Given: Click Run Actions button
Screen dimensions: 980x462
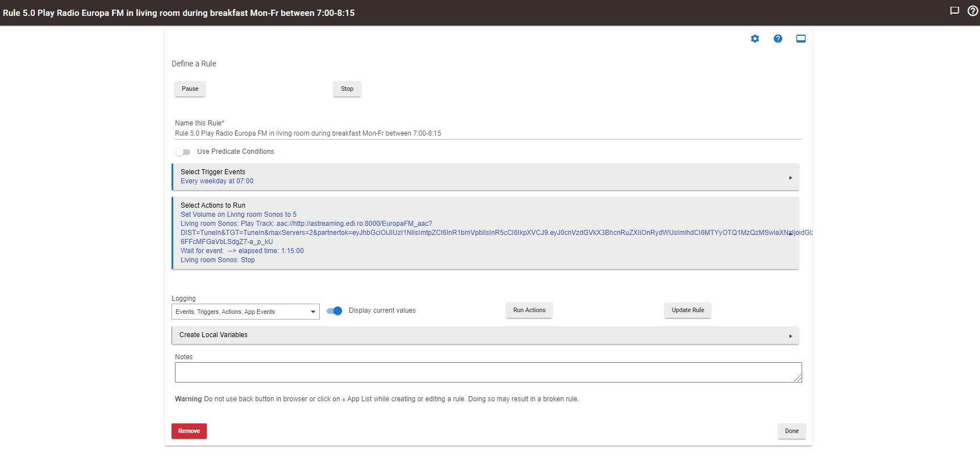Looking at the screenshot, I should point(529,310).
